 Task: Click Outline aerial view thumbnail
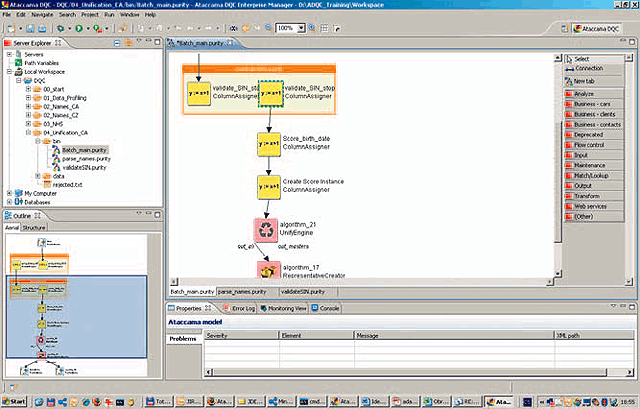click(76, 305)
